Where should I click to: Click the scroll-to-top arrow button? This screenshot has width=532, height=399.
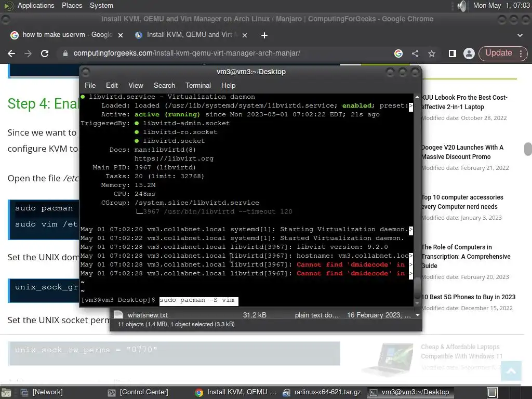click(511, 371)
